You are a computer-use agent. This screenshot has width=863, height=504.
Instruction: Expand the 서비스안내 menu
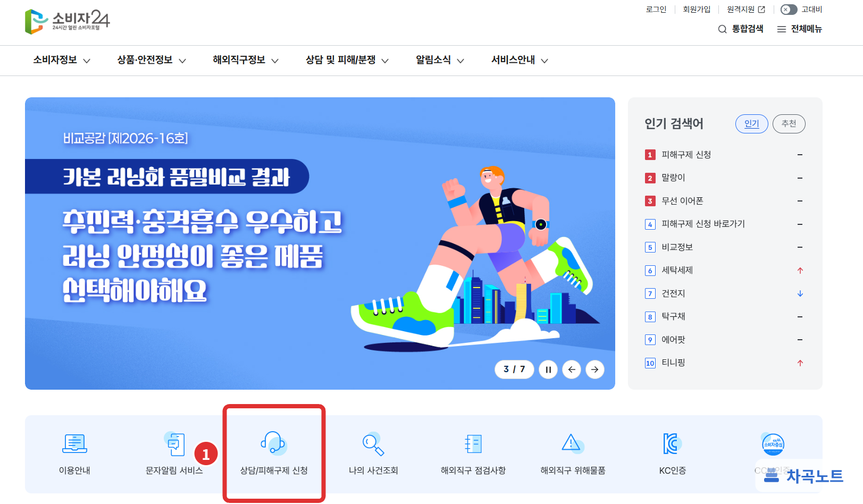point(520,60)
